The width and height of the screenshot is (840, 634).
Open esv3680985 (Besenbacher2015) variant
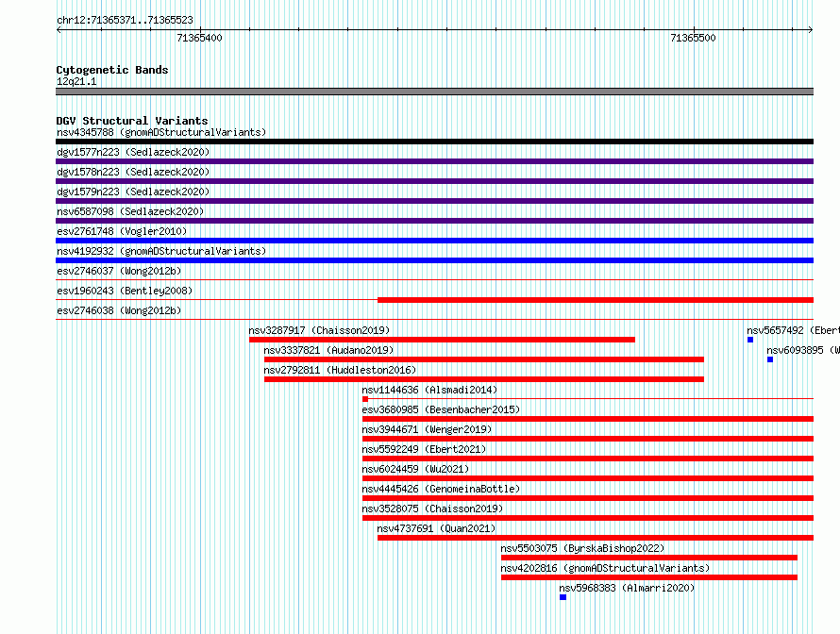click(441, 409)
